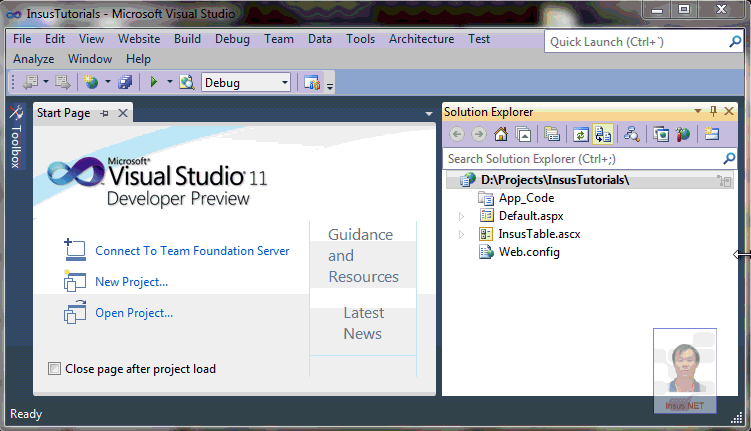
Task: Open the Build menu
Action: 187,39
